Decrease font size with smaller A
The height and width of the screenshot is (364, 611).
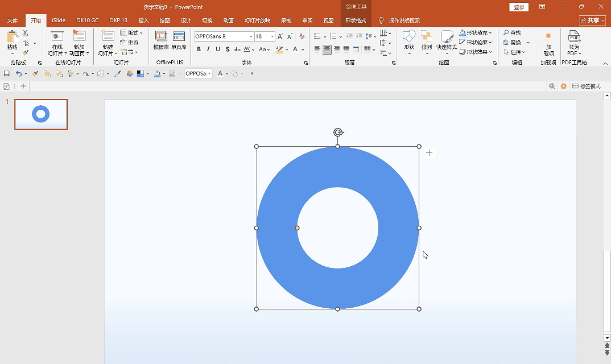click(290, 36)
